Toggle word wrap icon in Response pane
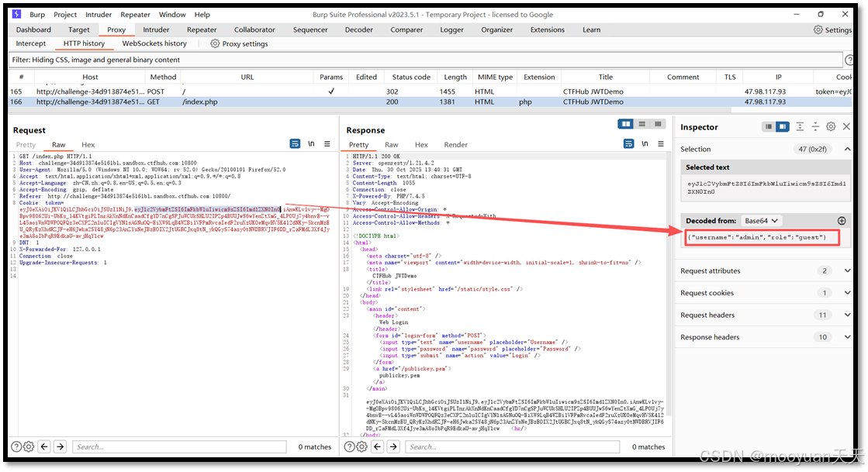 (628, 144)
